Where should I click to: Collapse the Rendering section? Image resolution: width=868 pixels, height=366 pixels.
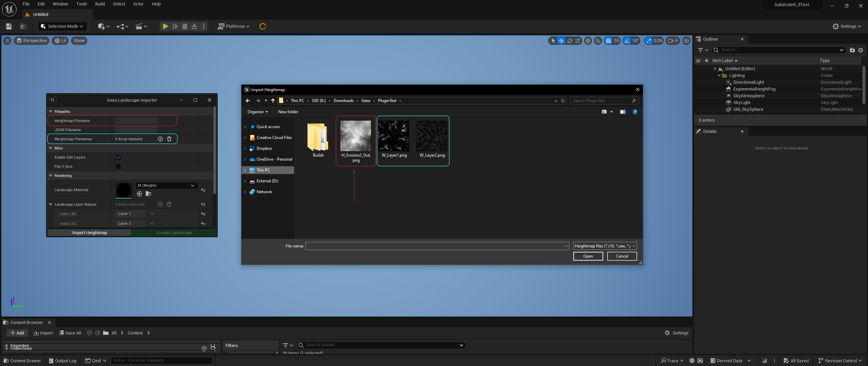[x=51, y=176]
